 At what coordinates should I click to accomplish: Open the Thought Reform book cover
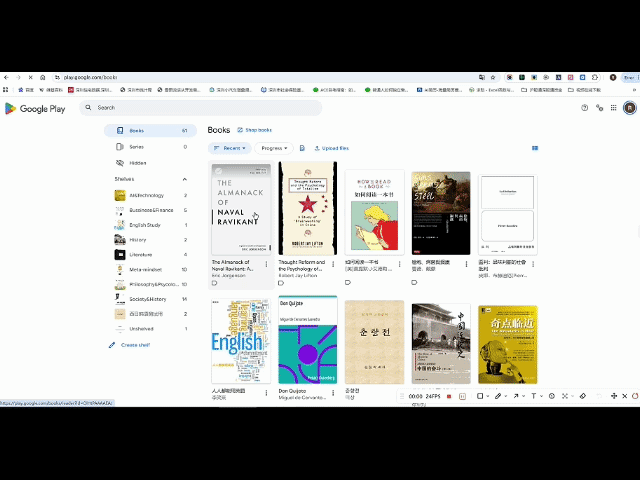(x=308, y=208)
